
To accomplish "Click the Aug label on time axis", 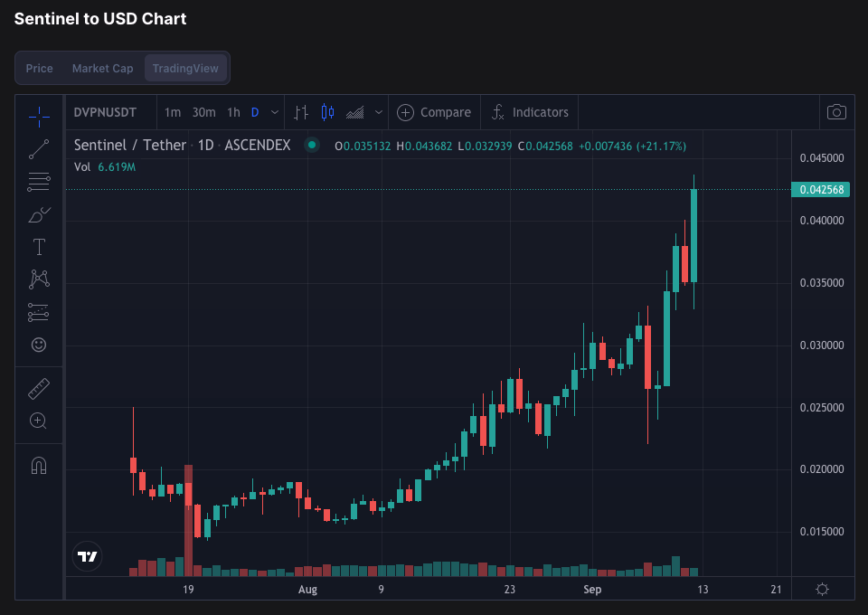I will (307, 590).
